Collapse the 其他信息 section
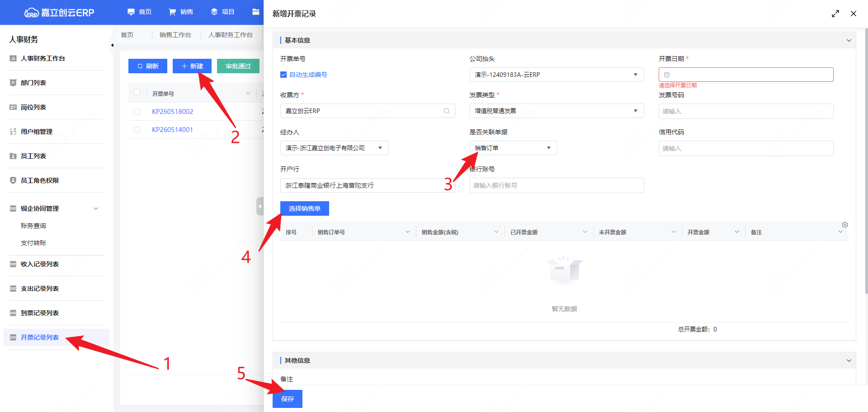 pos(849,360)
